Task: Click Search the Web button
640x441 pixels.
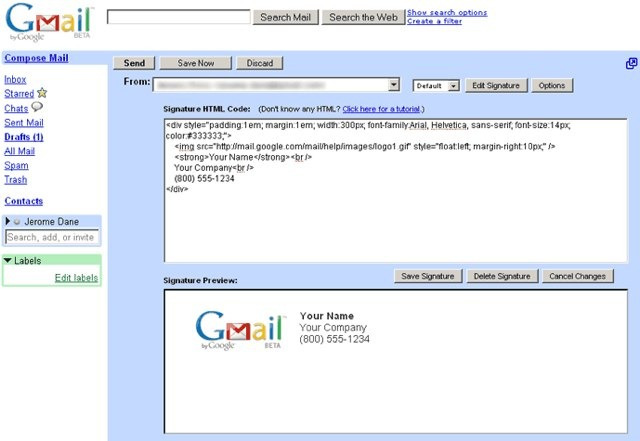Action: 363,17
